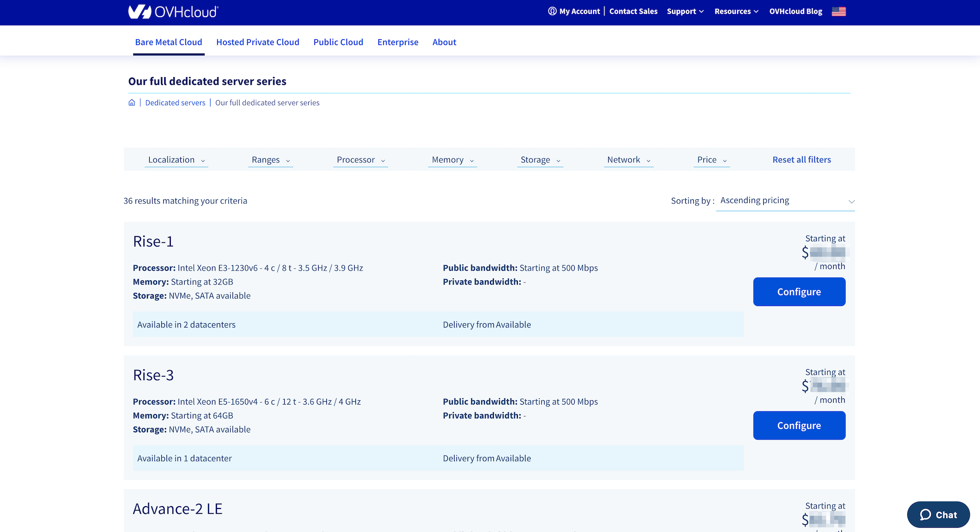Open the US flag region selector

838,11
